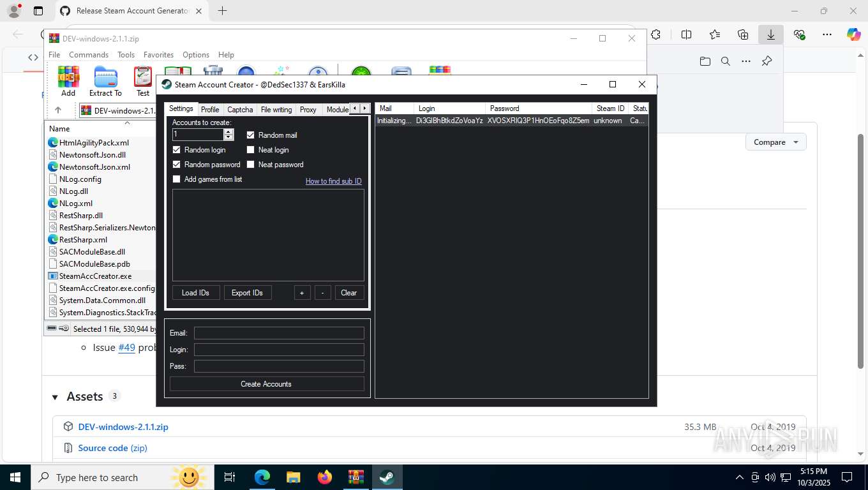Open Edge Copilot icon
868x490 pixels.
[x=853, y=35]
